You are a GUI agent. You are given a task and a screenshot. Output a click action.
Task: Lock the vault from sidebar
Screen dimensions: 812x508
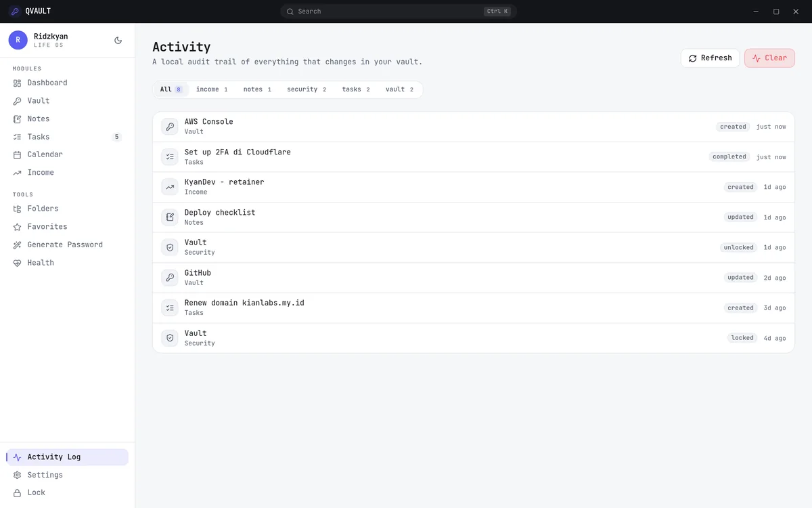pos(68,492)
